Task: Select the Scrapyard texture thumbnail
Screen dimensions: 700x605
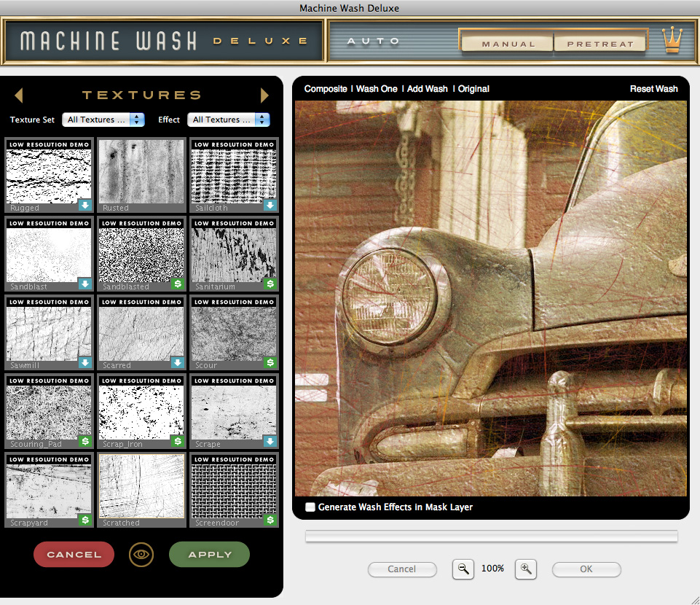Action: pos(49,491)
